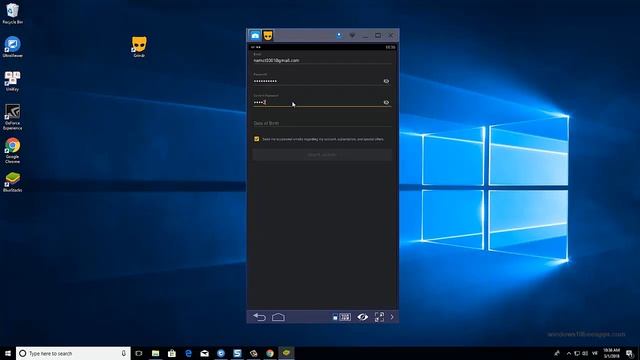Select the Recycle Bin desktop icon

pos(13,13)
